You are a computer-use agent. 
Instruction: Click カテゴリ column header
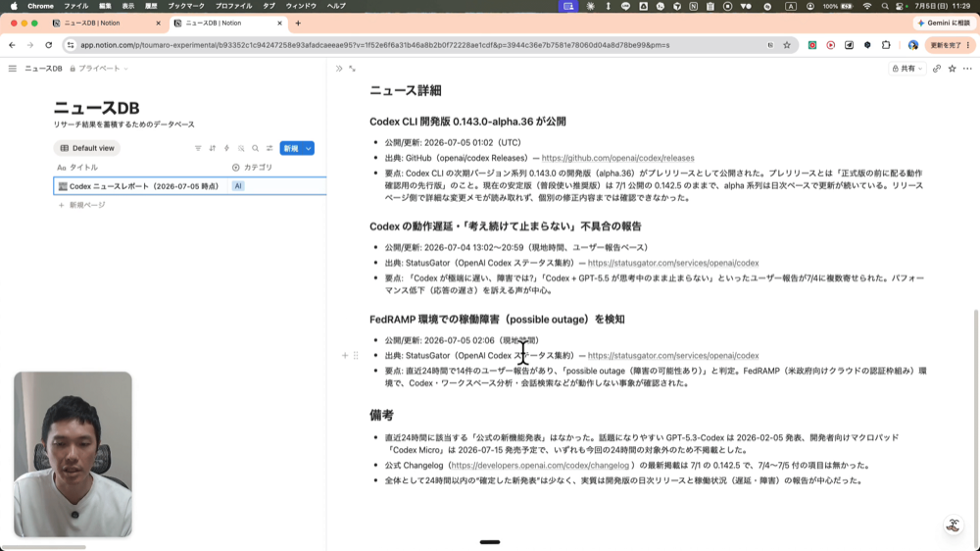click(x=253, y=168)
